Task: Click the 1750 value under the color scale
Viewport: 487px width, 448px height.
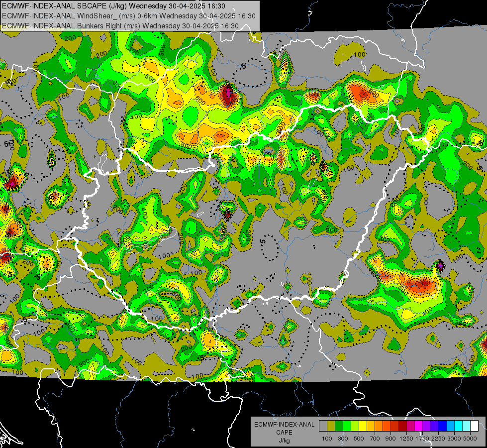Action: (422, 439)
